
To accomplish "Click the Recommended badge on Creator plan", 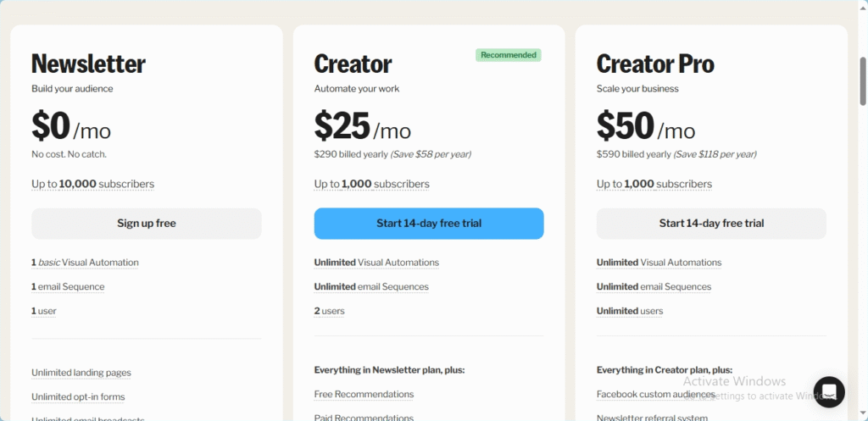I will [509, 55].
